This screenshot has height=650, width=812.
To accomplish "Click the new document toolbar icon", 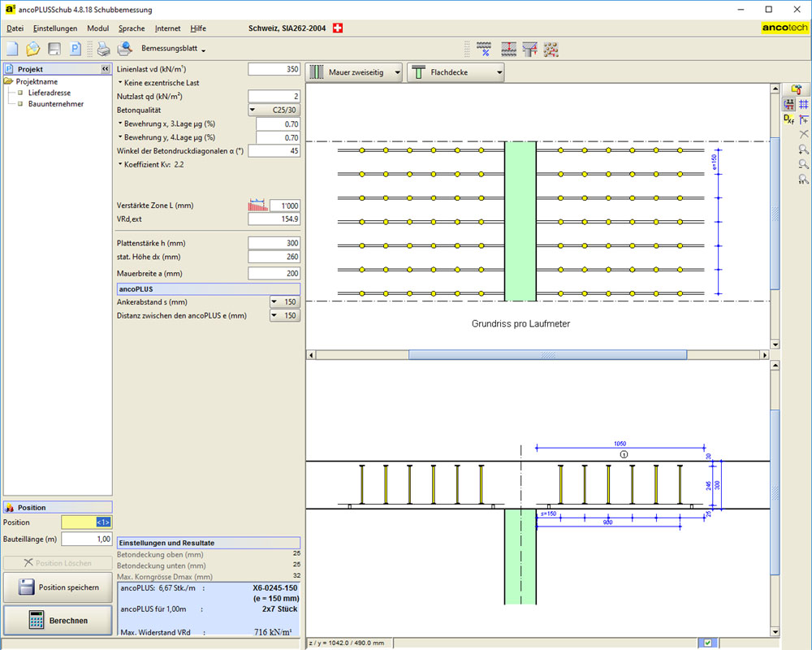I will (12, 49).
